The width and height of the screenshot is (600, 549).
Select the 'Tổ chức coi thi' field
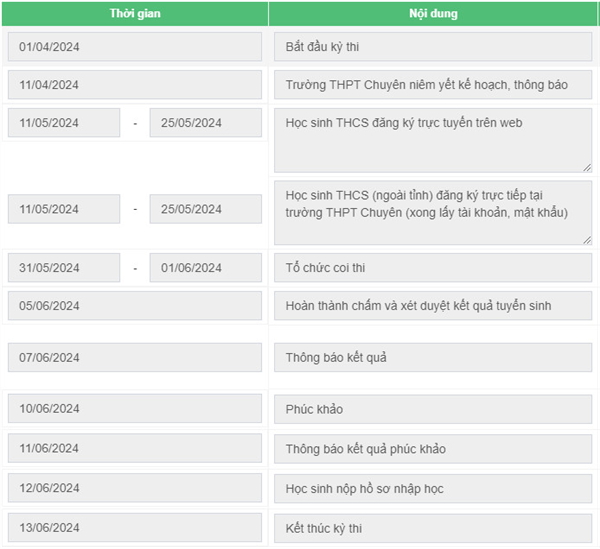click(x=433, y=267)
